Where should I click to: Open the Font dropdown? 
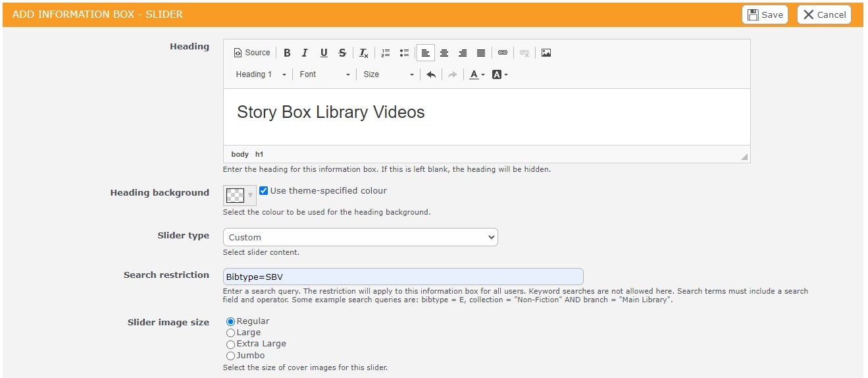324,74
